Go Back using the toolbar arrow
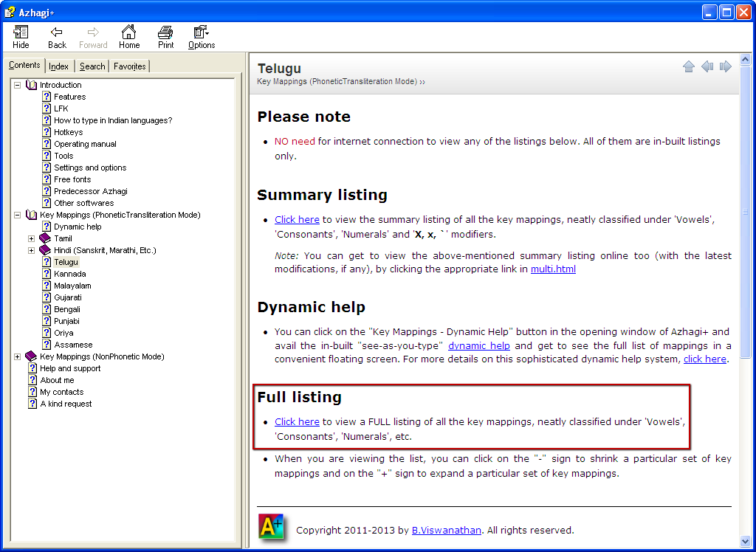 point(57,37)
